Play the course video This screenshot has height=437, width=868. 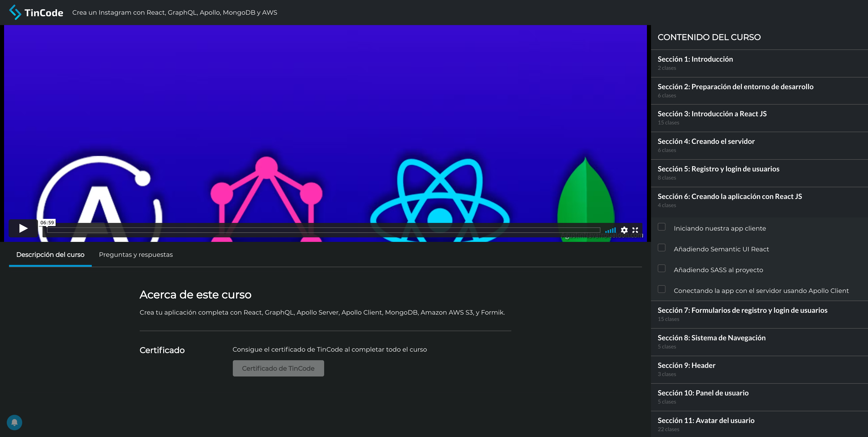click(23, 229)
